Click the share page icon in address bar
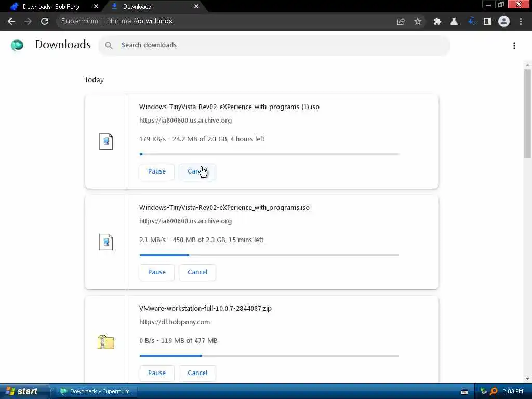 pos(401,21)
